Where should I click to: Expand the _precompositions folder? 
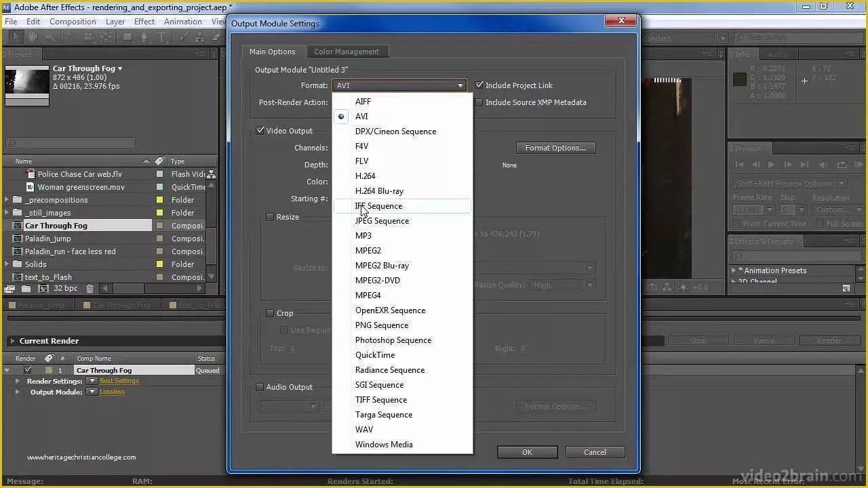pyautogui.click(x=7, y=200)
